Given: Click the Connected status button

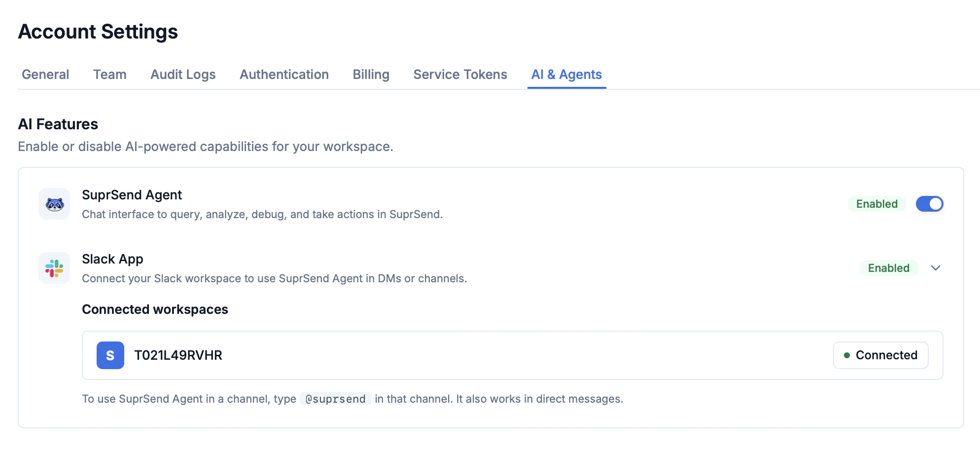Looking at the screenshot, I should tap(880, 355).
